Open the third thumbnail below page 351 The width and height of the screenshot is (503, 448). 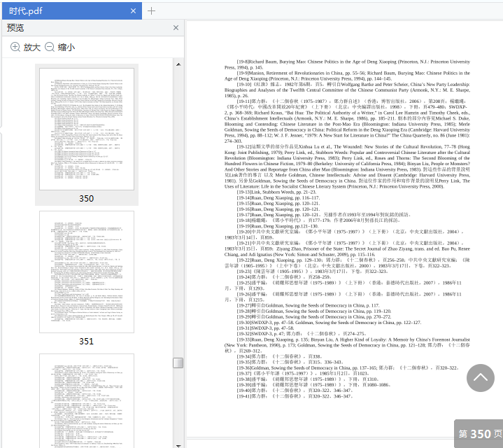pos(87,401)
